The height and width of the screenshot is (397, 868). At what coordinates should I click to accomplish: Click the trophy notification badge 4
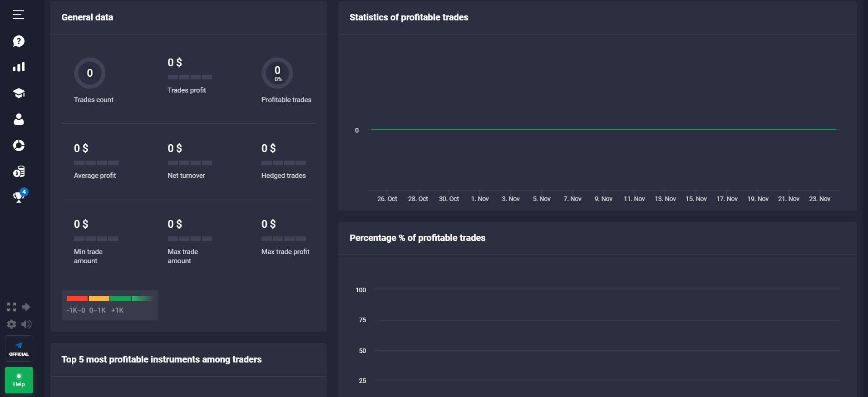[x=24, y=192]
